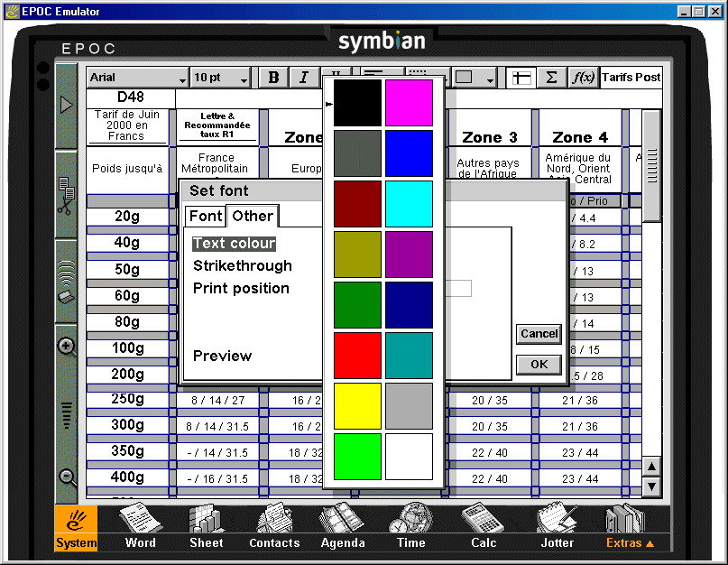The image size is (728, 565).
Task: Choose the dark green colour swatch
Action: coord(357,305)
